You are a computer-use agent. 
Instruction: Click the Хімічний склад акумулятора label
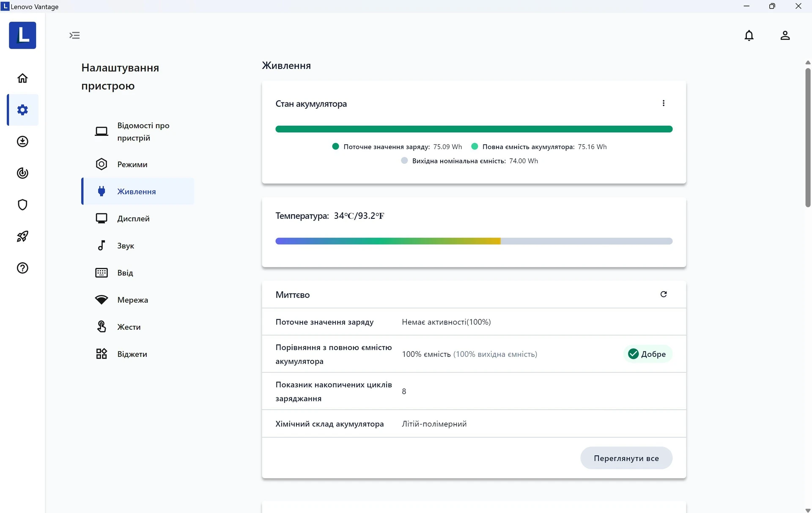[329, 424]
